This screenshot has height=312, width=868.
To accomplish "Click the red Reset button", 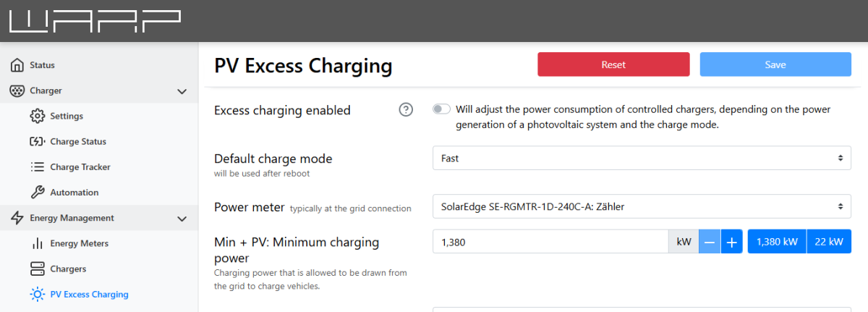I will (x=613, y=64).
